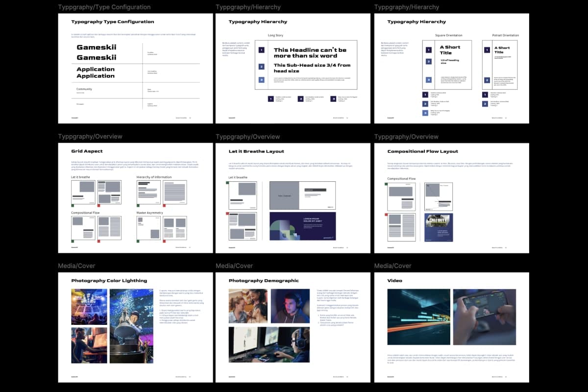
Task: Click numbered square 3 beside Long Story body text
Action: click(262, 80)
